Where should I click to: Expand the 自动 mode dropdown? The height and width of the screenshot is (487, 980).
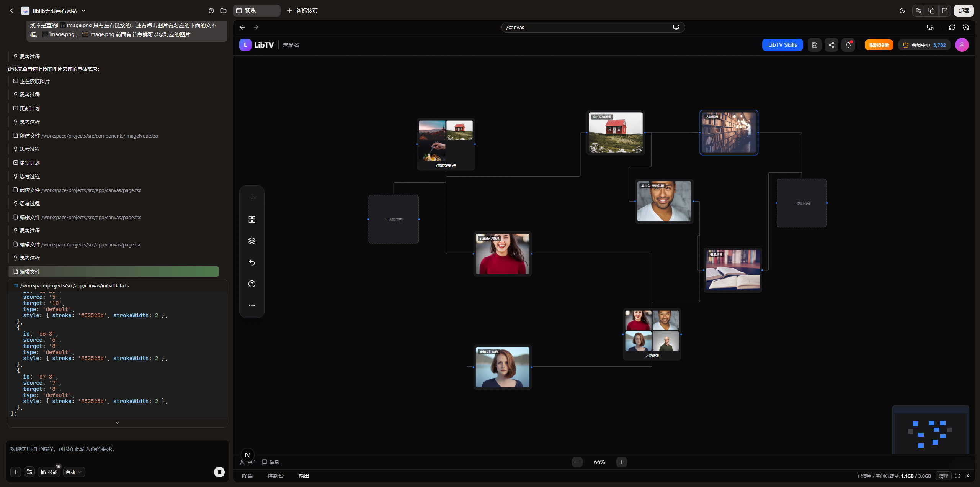tap(74, 472)
